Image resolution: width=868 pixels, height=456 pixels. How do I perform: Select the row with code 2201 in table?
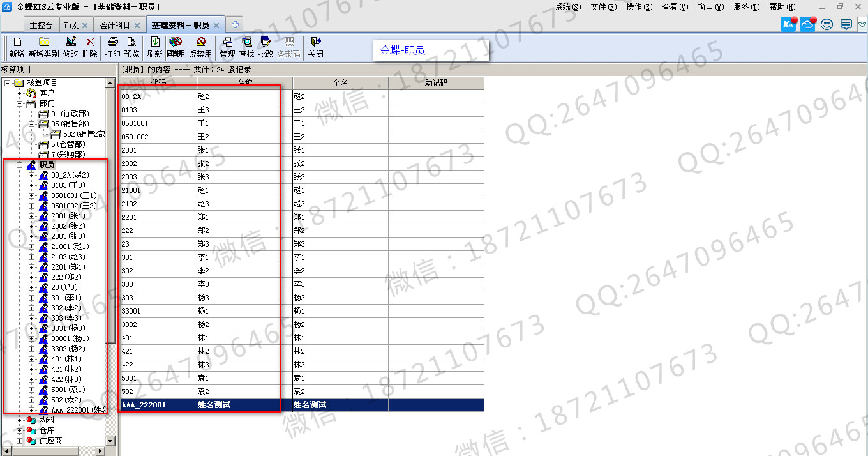point(158,217)
